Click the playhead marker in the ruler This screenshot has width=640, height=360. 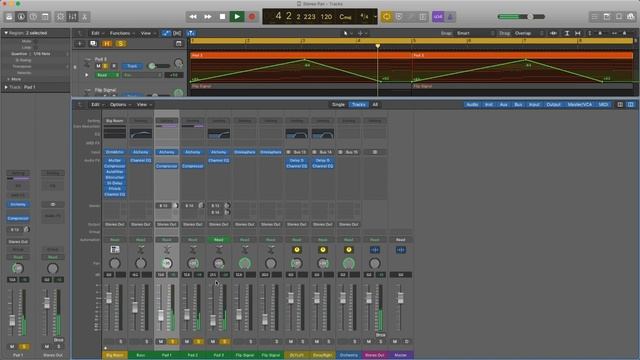click(378, 46)
